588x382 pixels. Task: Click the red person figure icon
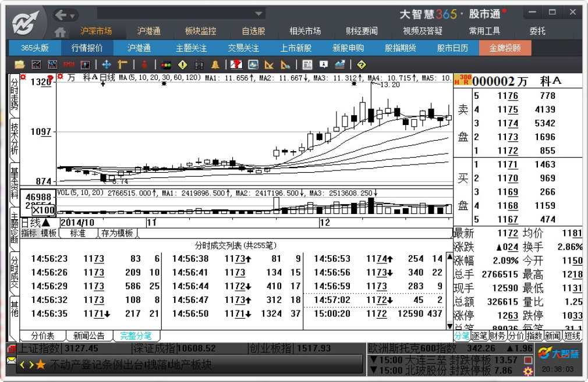[x=144, y=65]
